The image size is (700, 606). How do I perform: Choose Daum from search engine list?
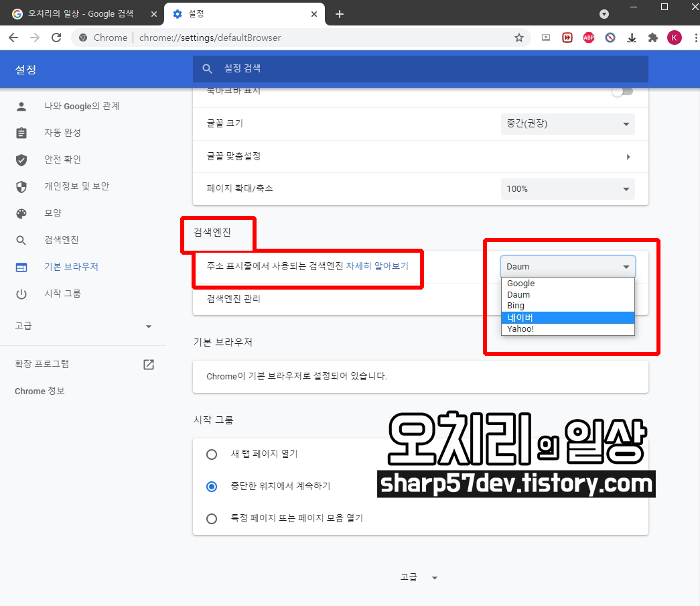point(568,295)
